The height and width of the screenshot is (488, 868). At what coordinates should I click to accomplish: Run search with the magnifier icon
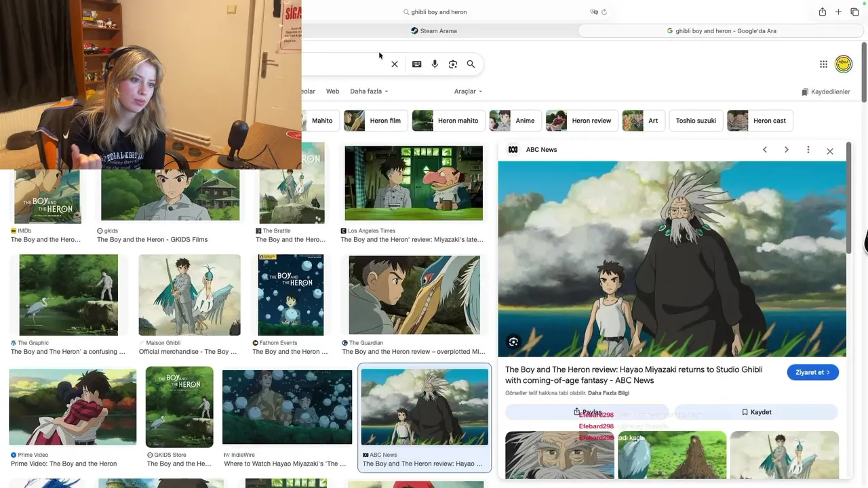coord(471,64)
